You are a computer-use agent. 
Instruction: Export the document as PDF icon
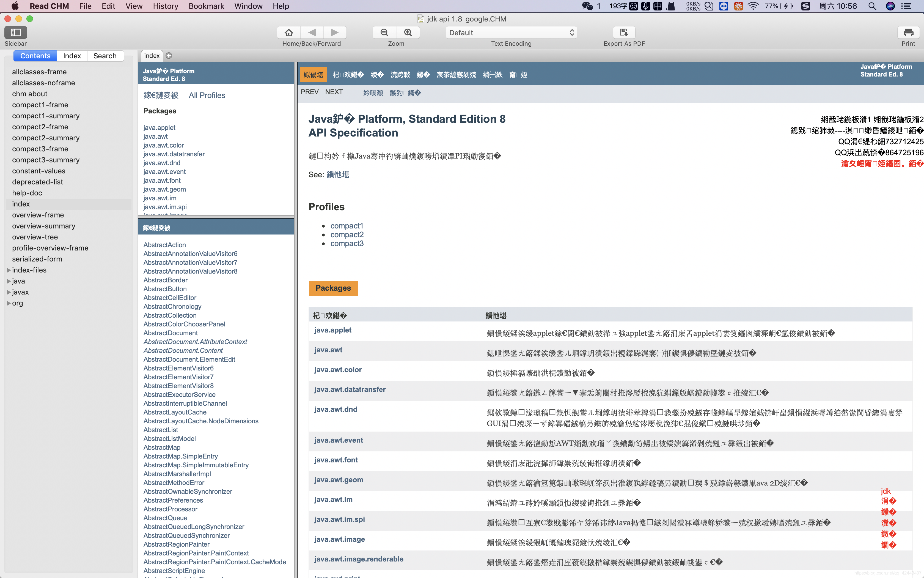click(624, 32)
